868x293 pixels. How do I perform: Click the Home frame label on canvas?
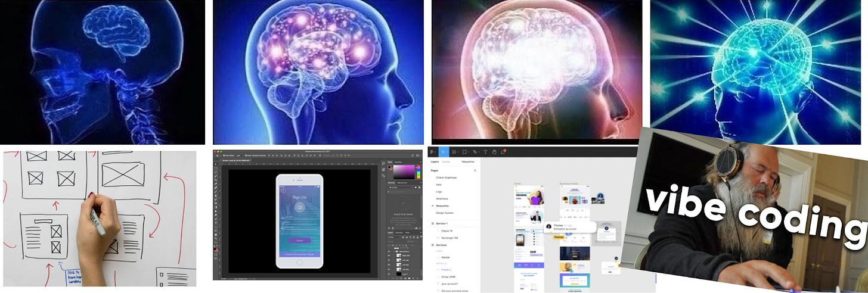click(516, 183)
